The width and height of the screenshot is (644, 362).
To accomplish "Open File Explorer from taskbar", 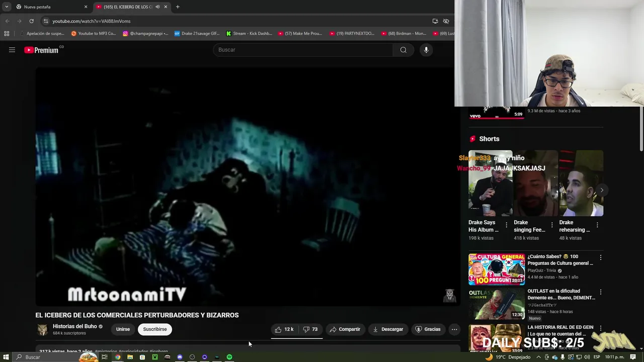I will [130, 357].
